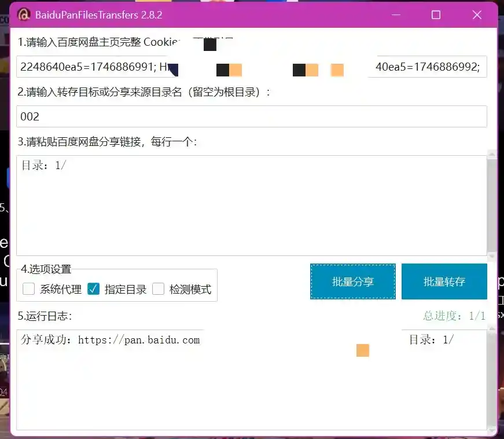Click the 总进度: 1/1 progress label
Image resolution: width=504 pixels, height=439 pixels.
click(454, 316)
